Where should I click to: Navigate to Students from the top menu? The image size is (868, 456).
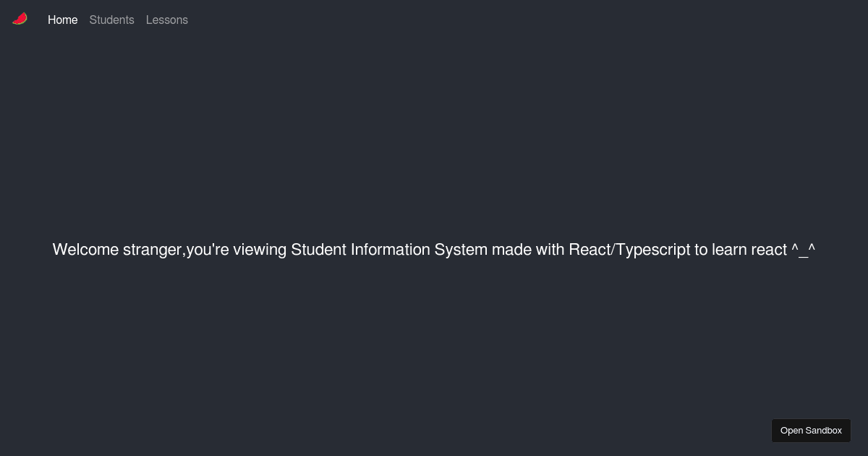pyautogui.click(x=111, y=20)
